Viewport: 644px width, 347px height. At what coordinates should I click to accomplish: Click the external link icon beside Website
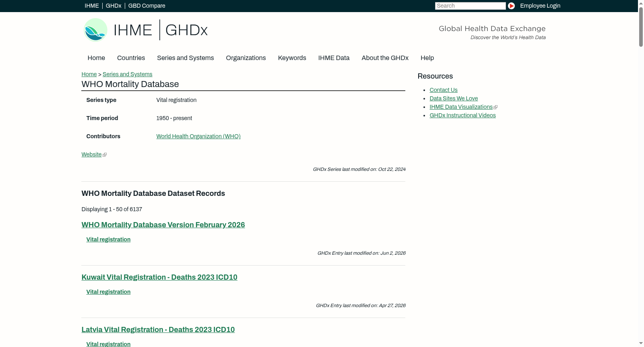click(x=105, y=155)
